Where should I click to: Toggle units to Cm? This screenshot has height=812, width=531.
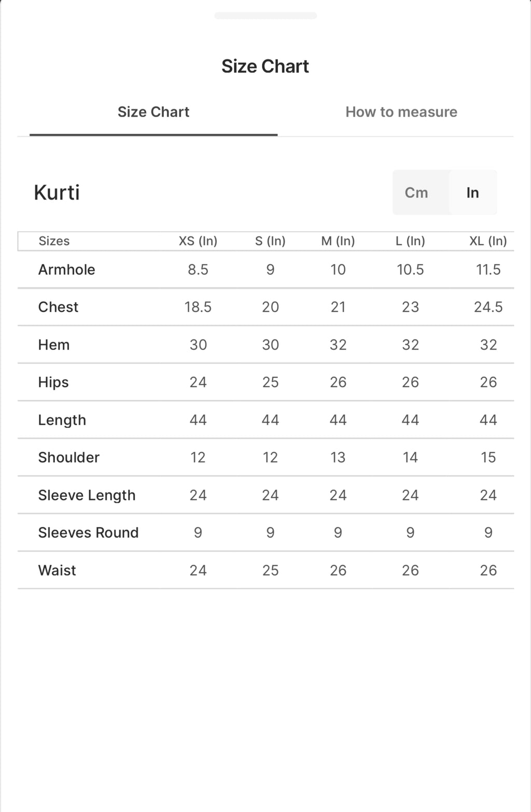pos(416,192)
